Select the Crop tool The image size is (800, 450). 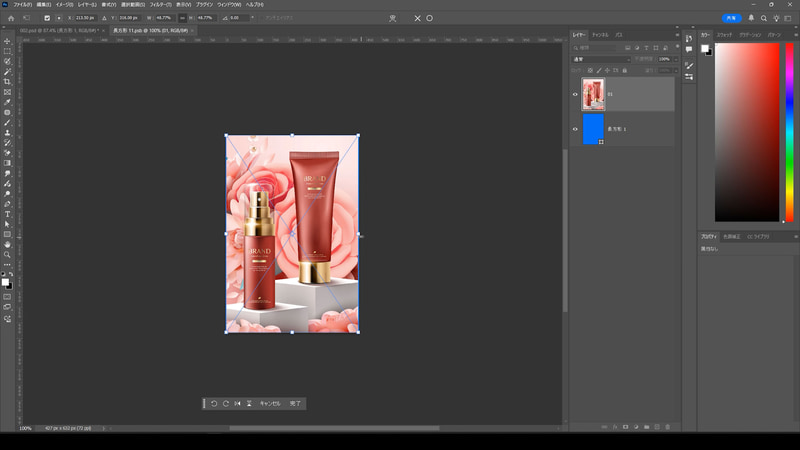pos(7,82)
